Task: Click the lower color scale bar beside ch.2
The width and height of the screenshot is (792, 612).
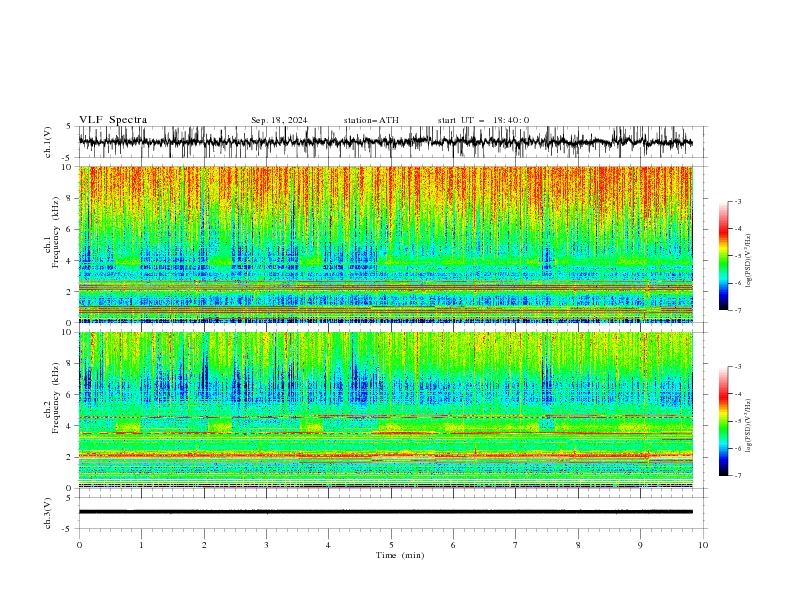Action: click(723, 421)
